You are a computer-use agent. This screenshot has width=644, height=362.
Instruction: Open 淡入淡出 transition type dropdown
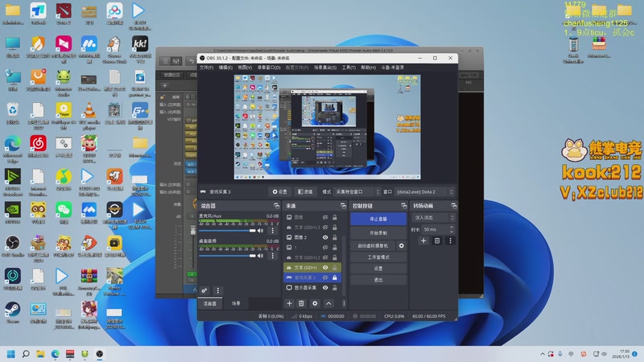tap(433, 217)
